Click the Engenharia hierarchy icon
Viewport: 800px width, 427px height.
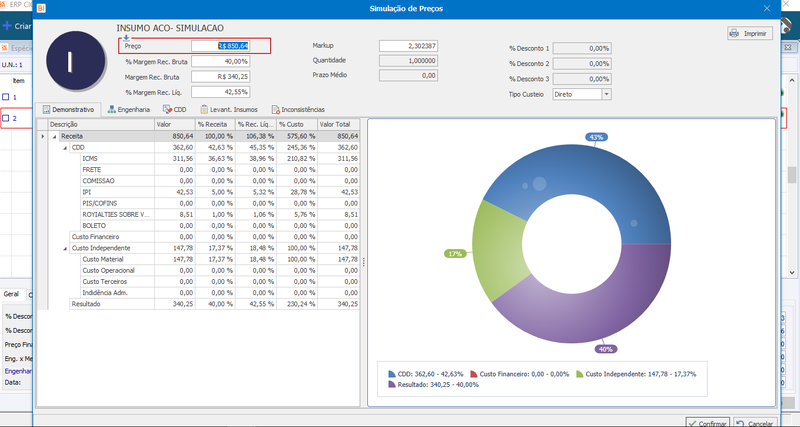tap(112, 109)
